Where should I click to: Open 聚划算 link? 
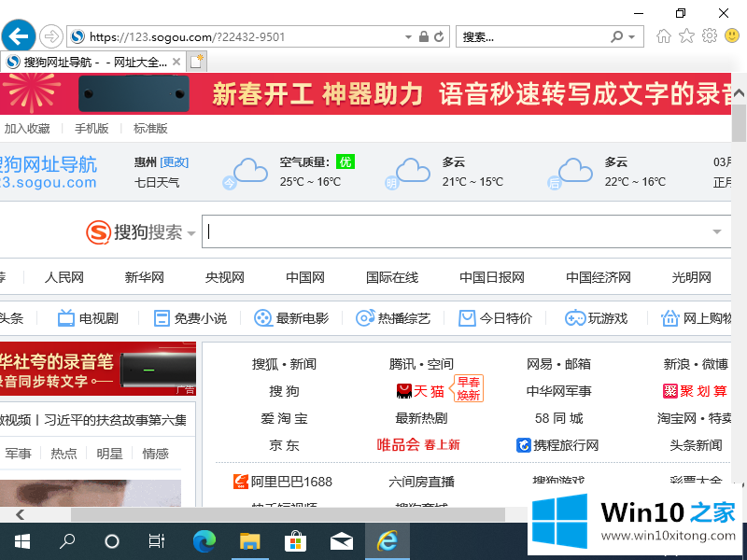[695, 391]
